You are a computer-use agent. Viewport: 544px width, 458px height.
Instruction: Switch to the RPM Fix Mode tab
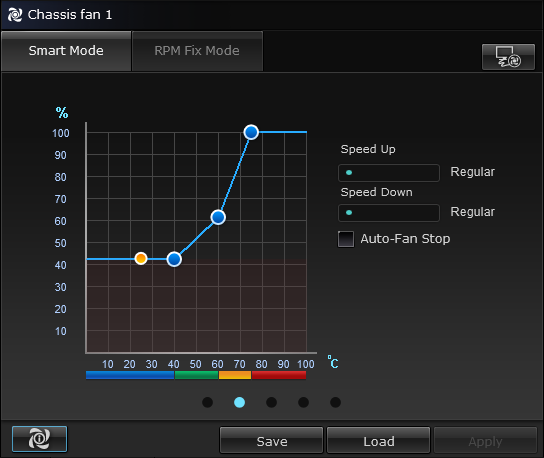point(197,51)
